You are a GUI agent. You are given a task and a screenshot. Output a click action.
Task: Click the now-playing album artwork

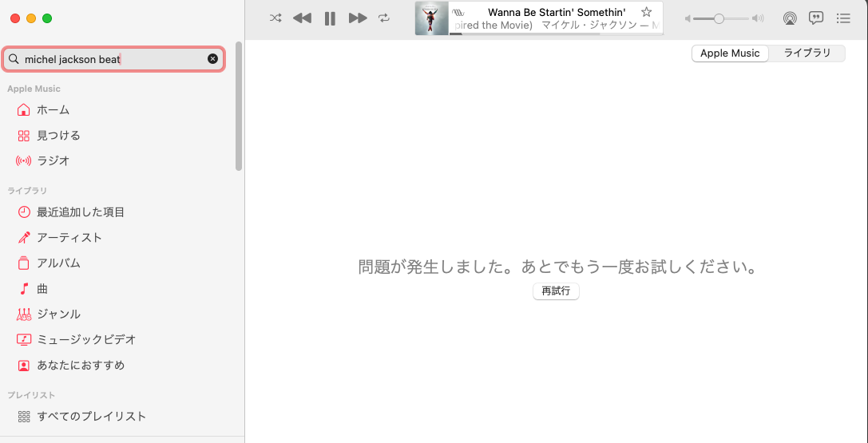point(432,18)
